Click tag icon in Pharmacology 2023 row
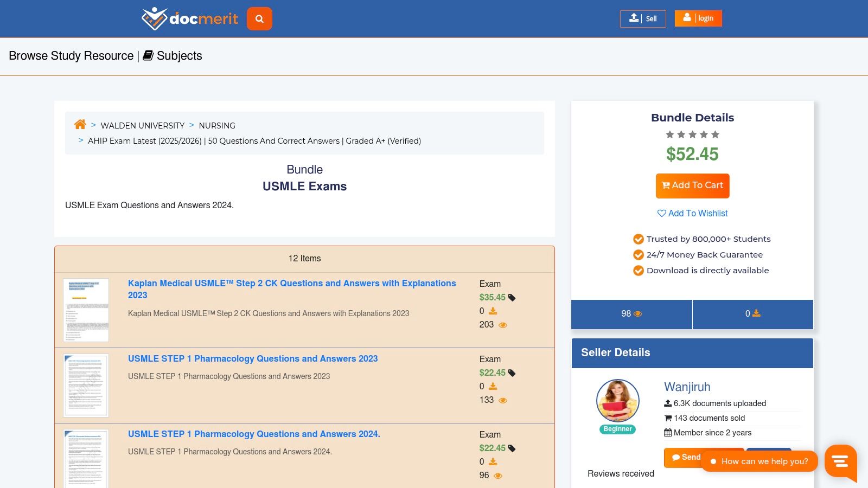 click(512, 373)
